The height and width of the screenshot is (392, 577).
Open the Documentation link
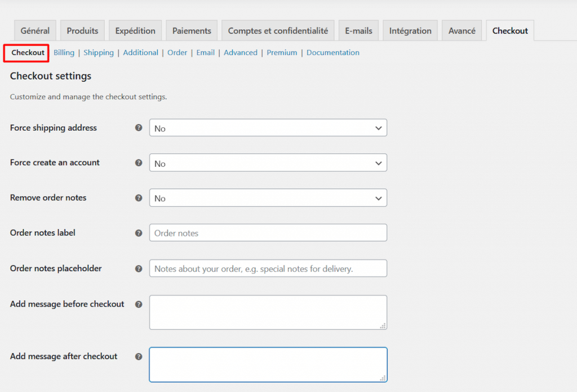(x=333, y=52)
